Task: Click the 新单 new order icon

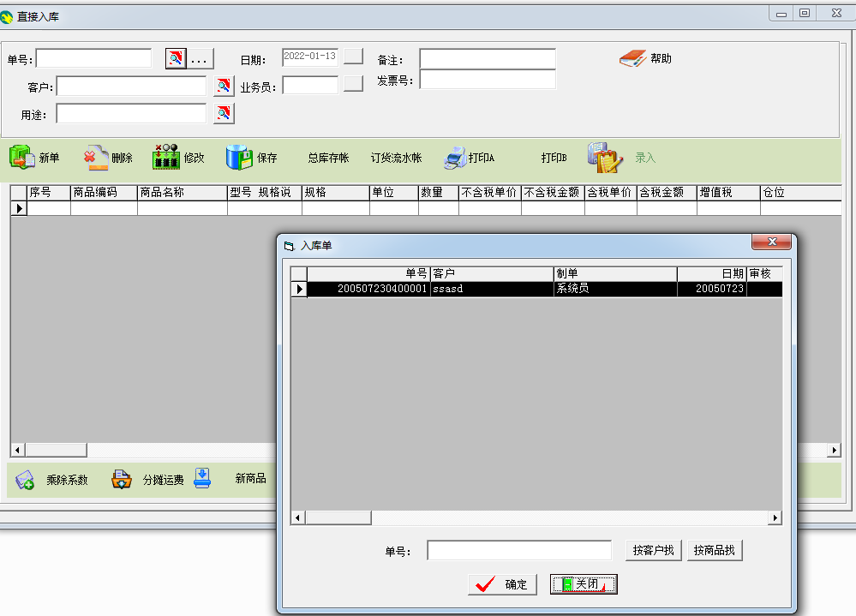Action: pos(21,157)
